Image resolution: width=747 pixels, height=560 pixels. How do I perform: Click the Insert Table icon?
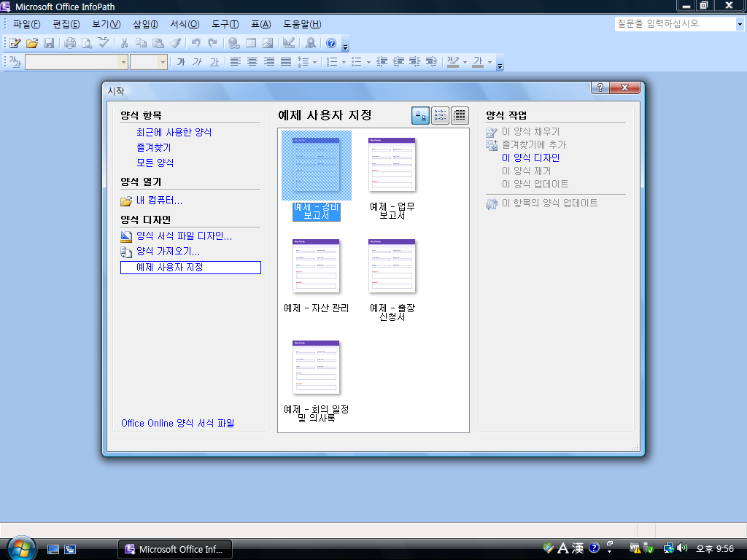(x=251, y=43)
